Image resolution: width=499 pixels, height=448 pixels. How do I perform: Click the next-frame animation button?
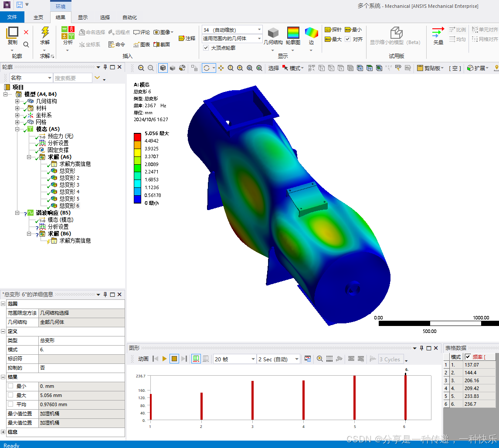(x=184, y=359)
